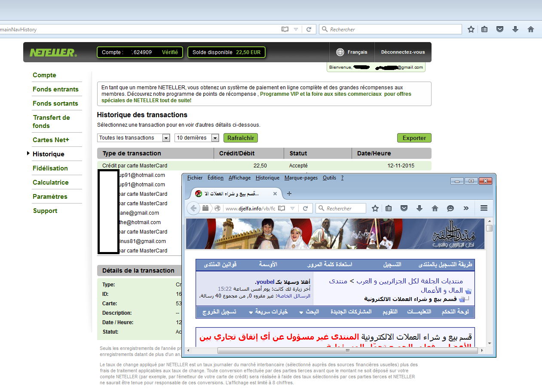Open reader view in the Neteller browser address bar
This screenshot has width=542, height=392.
285,29
